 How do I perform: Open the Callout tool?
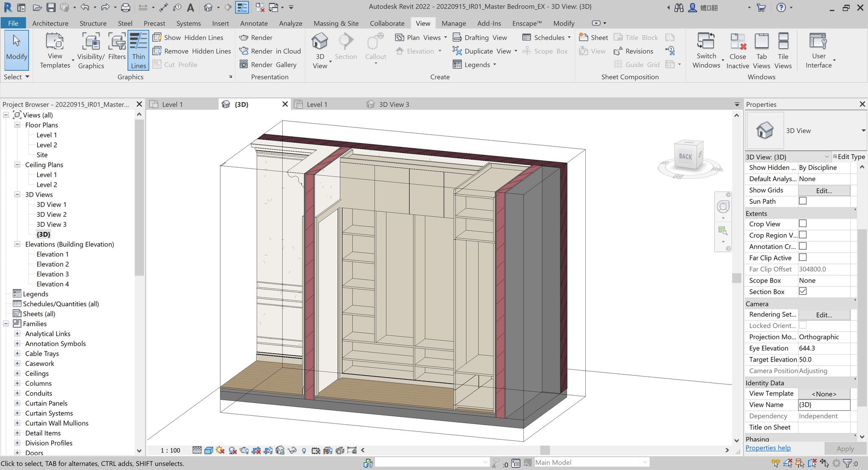(375, 47)
